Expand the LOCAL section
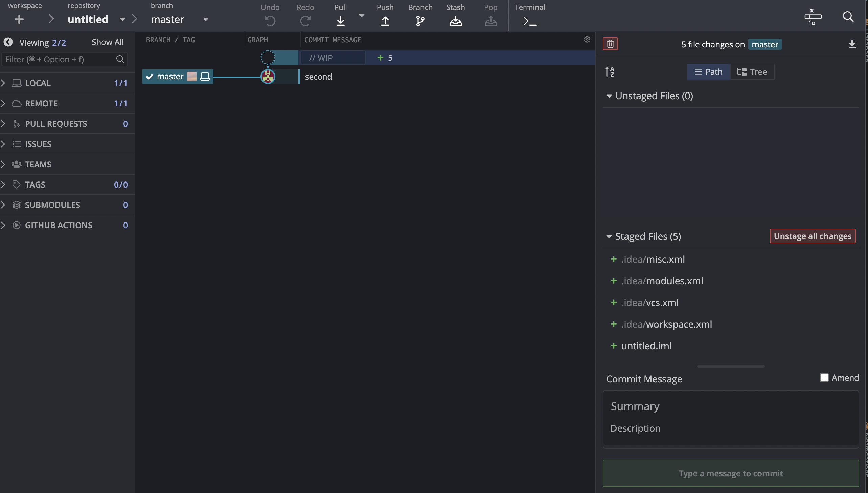This screenshot has width=868, height=493. tap(3, 83)
